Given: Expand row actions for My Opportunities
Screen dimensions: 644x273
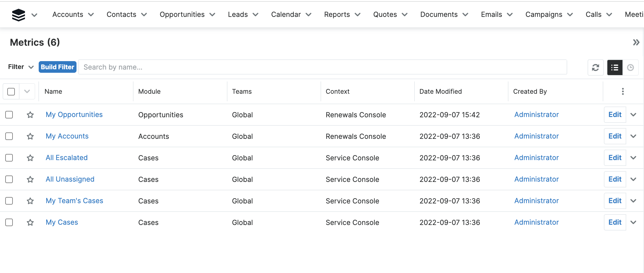Looking at the screenshot, I should coord(633,115).
